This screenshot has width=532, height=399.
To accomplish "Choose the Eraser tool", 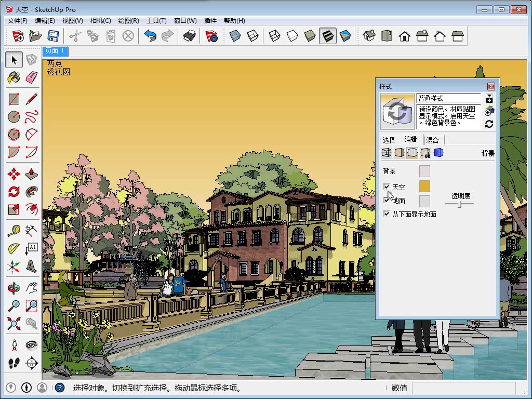I will pos(31,78).
